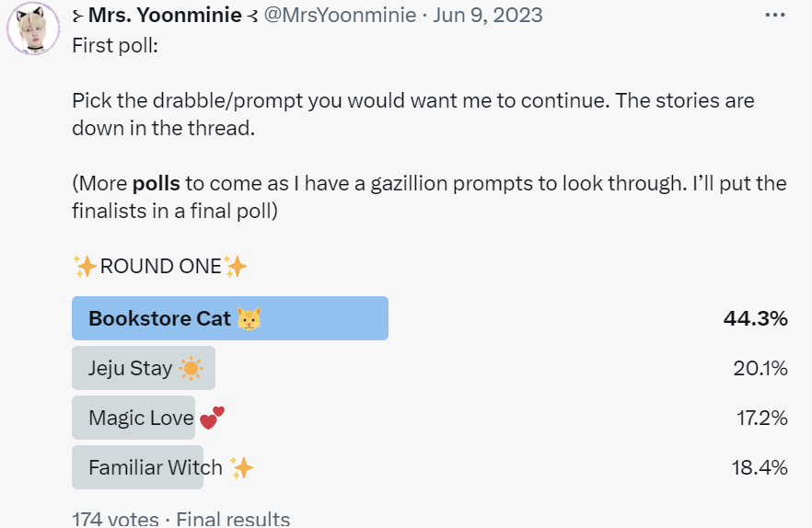Image resolution: width=812 pixels, height=528 pixels.
Task: Click the bold word polls in tweet
Action: pos(157,183)
